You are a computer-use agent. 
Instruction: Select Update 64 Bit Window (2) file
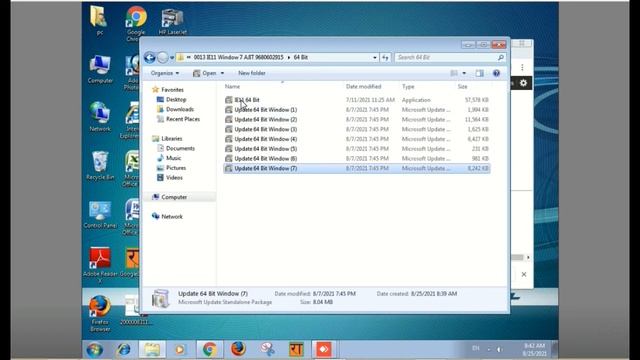[x=265, y=120]
